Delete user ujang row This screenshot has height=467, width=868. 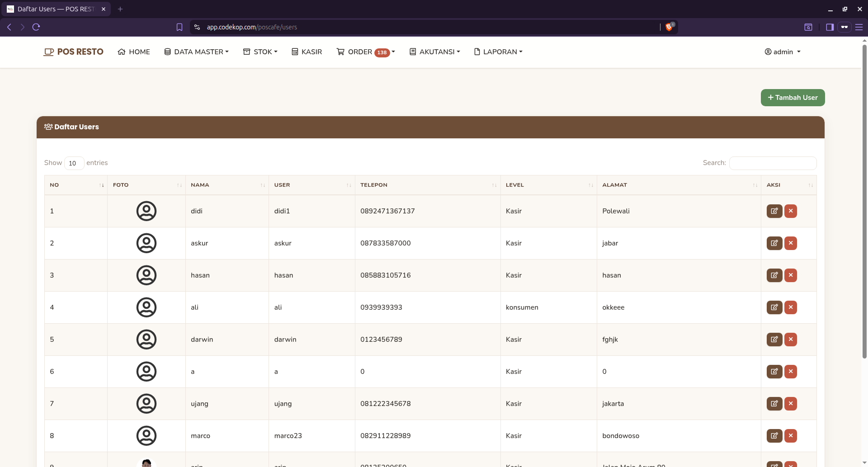(x=790, y=404)
